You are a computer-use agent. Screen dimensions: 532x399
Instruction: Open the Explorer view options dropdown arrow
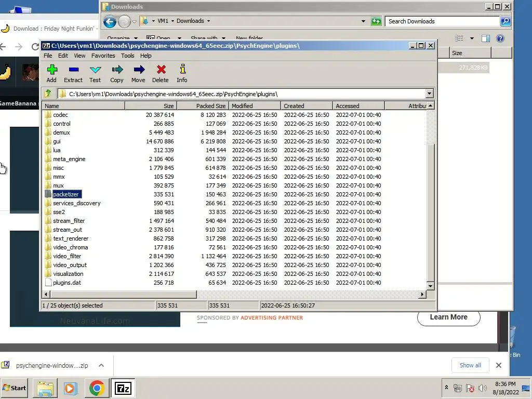pyautogui.click(x=472, y=38)
